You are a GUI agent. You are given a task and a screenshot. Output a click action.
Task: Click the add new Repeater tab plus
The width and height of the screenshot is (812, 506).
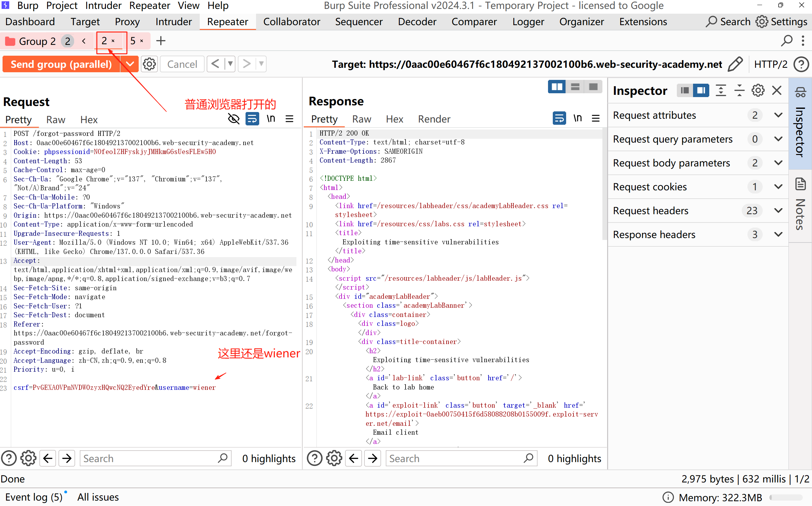pos(161,41)
